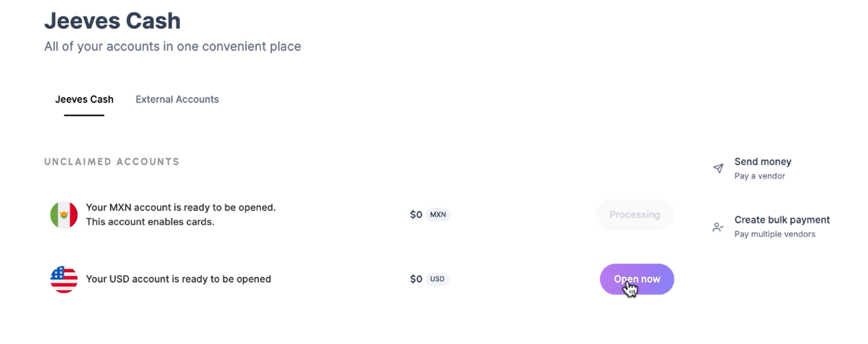
Task: Open the Create bulk payment link
Action: (x=782, y=220)
